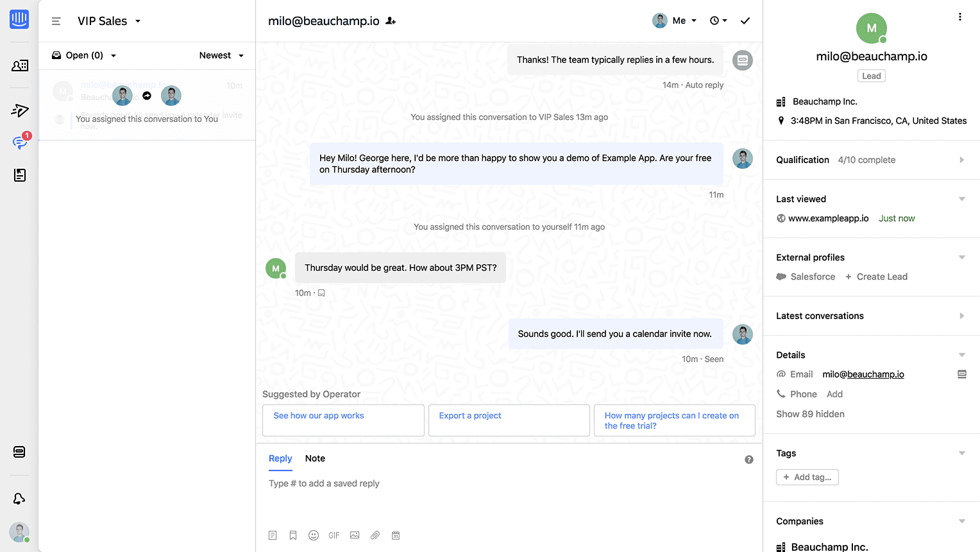
Task: Switch to the Note tab
Action: point(315,458)
